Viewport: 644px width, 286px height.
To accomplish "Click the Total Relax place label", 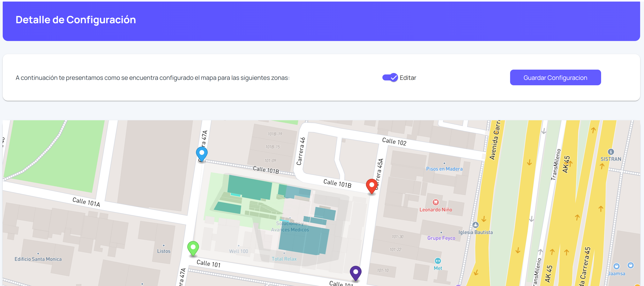I will 284,259.
